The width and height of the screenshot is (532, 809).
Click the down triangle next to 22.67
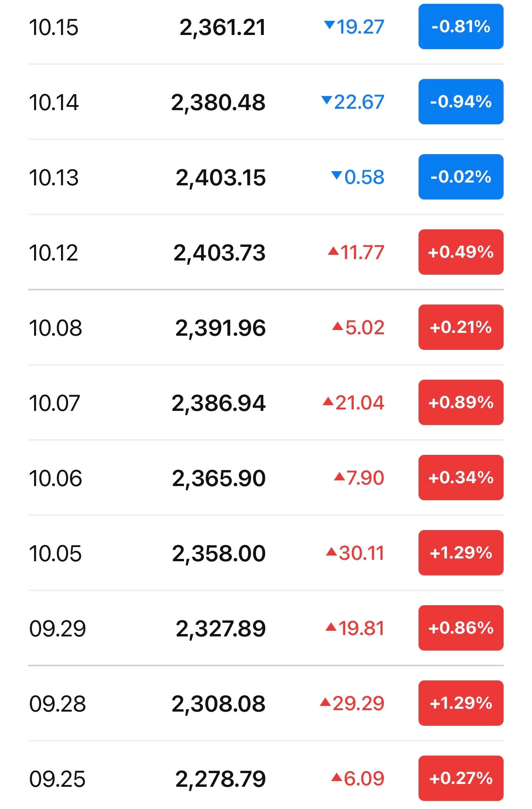[x=326, y=100]
